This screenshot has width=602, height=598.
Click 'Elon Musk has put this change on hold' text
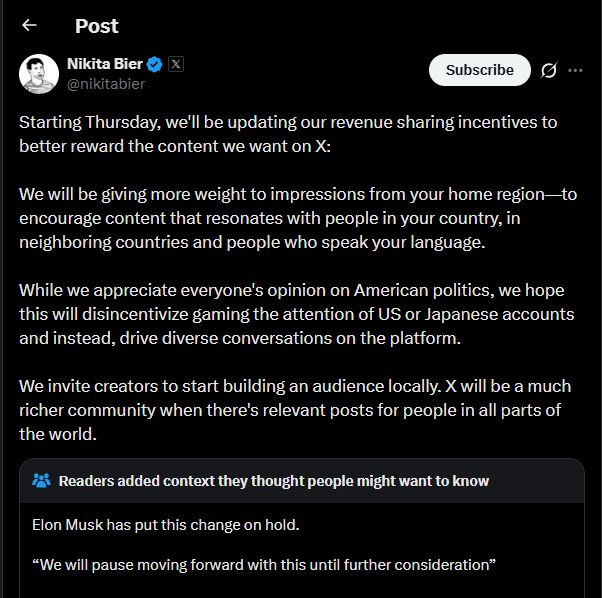(x=165, y=524)
